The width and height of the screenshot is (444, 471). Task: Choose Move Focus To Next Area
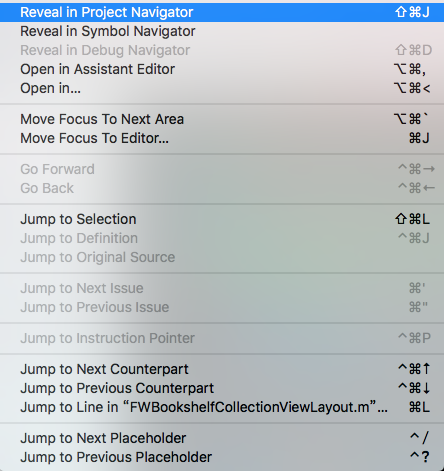[x=222, y=119]
